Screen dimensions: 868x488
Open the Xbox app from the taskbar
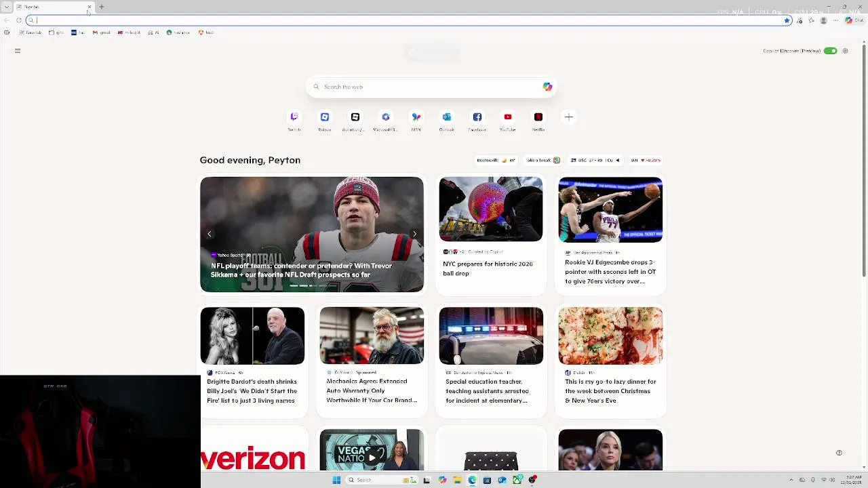pyautogui.click(x=517, y=480)
